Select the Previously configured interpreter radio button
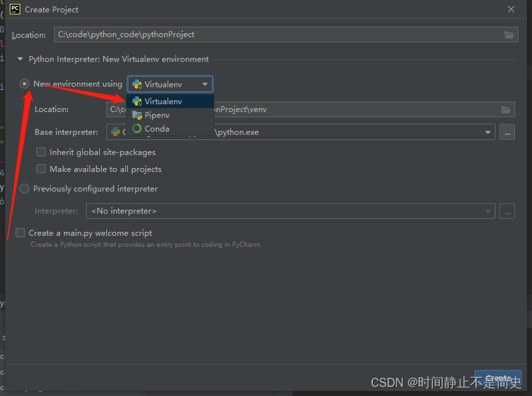The width and height of the screenshot is (532, 396). coord(24,188)
